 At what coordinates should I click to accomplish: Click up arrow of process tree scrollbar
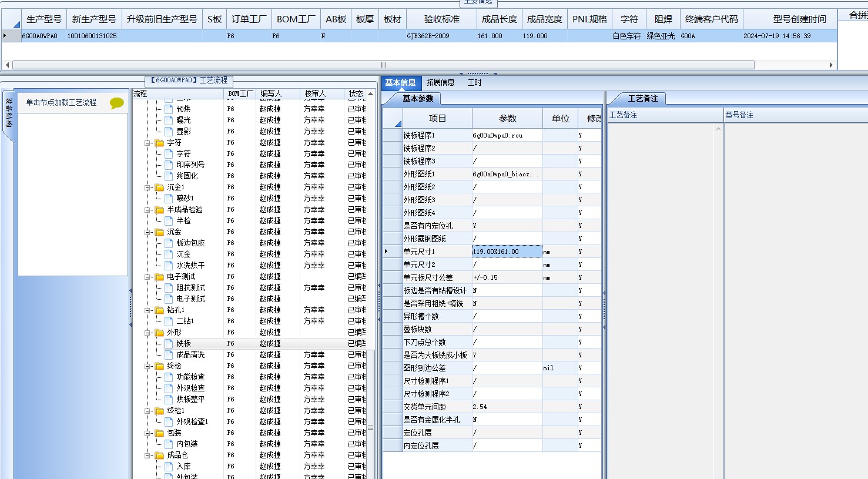[370, 93]
